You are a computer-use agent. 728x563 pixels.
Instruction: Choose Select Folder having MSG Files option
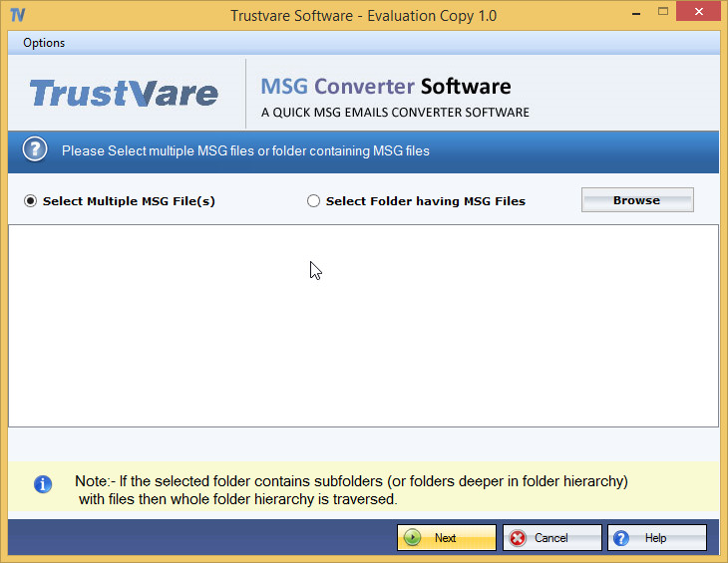(x=314, y=200)
